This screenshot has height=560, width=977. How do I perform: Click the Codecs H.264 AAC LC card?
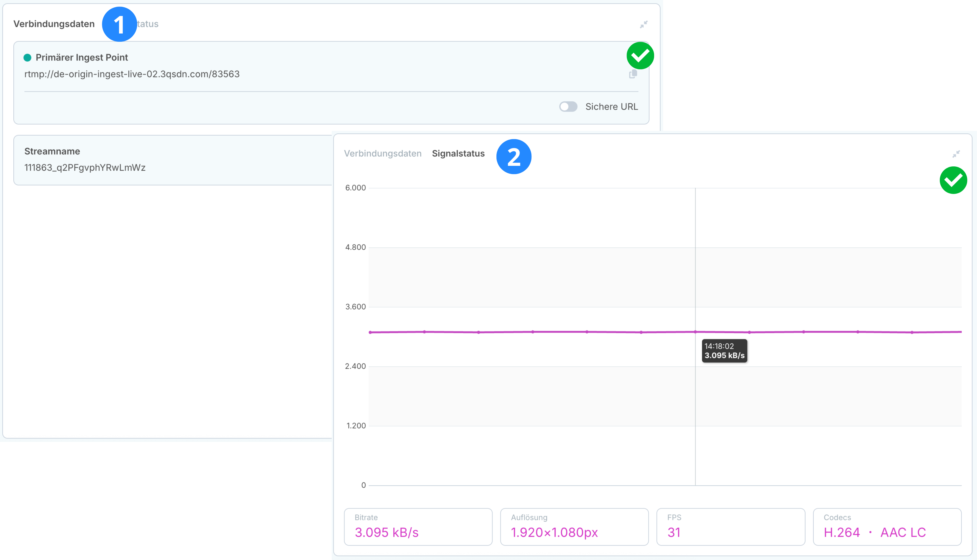887,526
